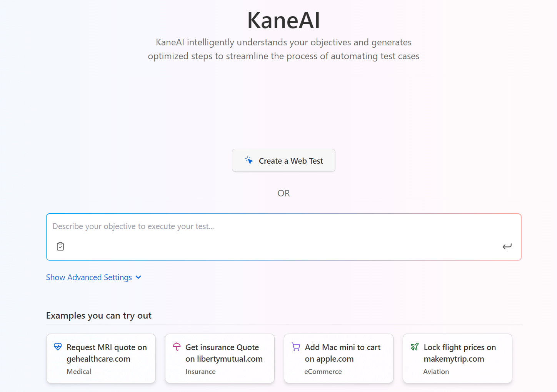Click the pink umbrella Insurance icon
The width and height of the screenshot is (557, 392).
tap(177, 346)
